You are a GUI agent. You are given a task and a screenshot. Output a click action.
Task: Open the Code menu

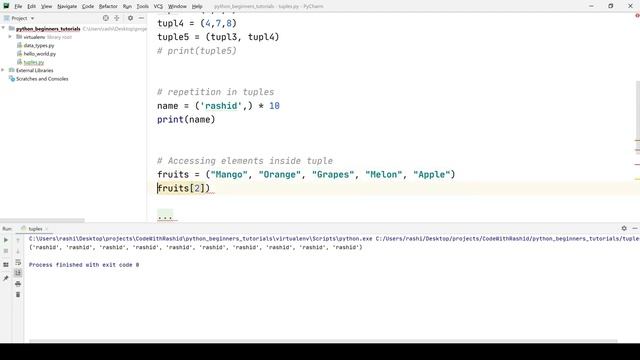88,6
